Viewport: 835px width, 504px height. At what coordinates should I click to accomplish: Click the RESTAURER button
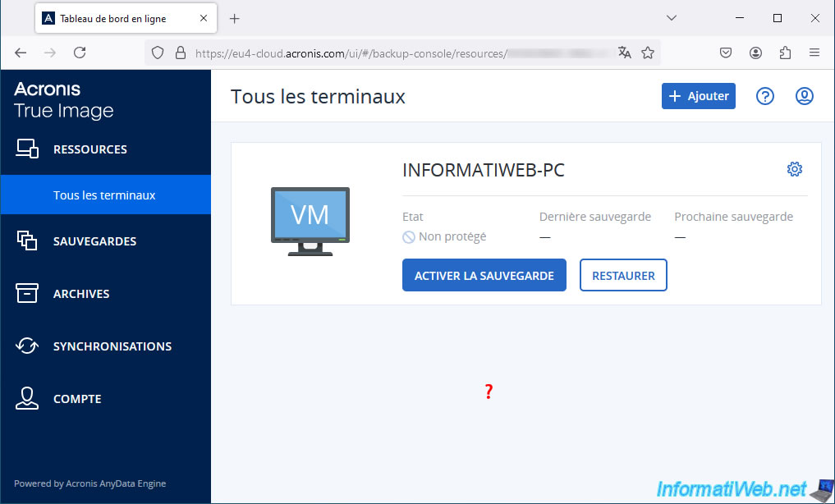tap(624, 275)
